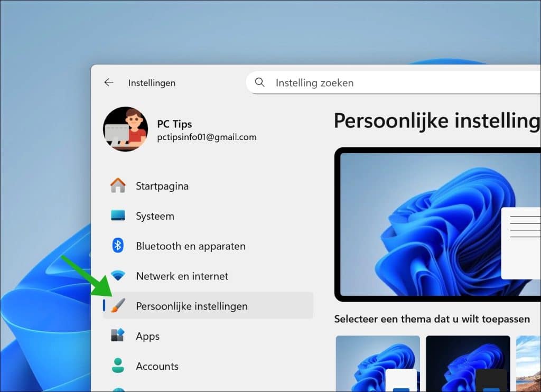
Task: Open the Accounts settings page
Action: (157, 366)
